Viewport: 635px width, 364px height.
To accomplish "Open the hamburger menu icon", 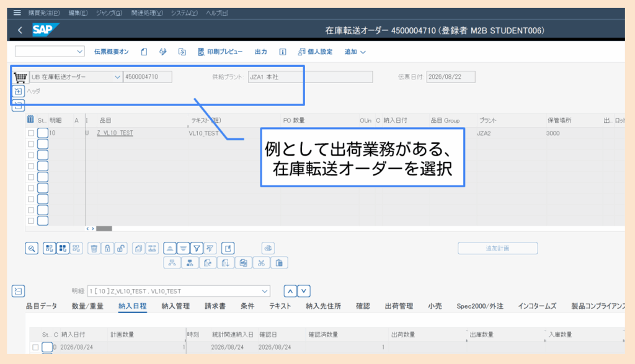I will tap(17, 12).
